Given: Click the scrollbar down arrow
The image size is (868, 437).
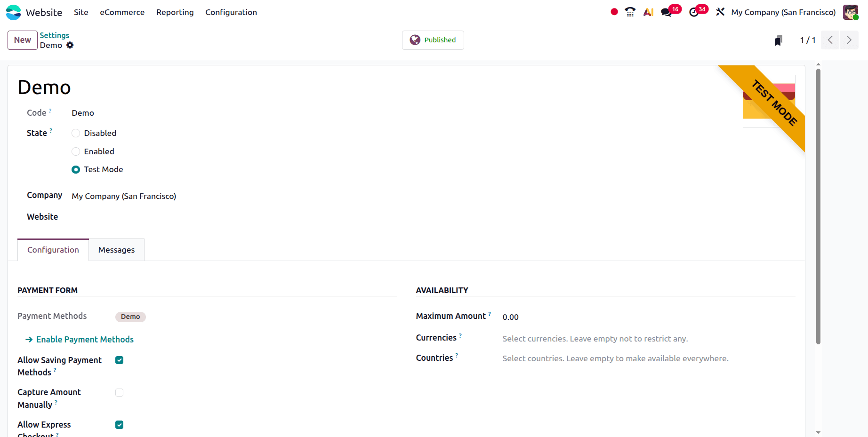Looking at the screenshot, I should click(818, 432).
